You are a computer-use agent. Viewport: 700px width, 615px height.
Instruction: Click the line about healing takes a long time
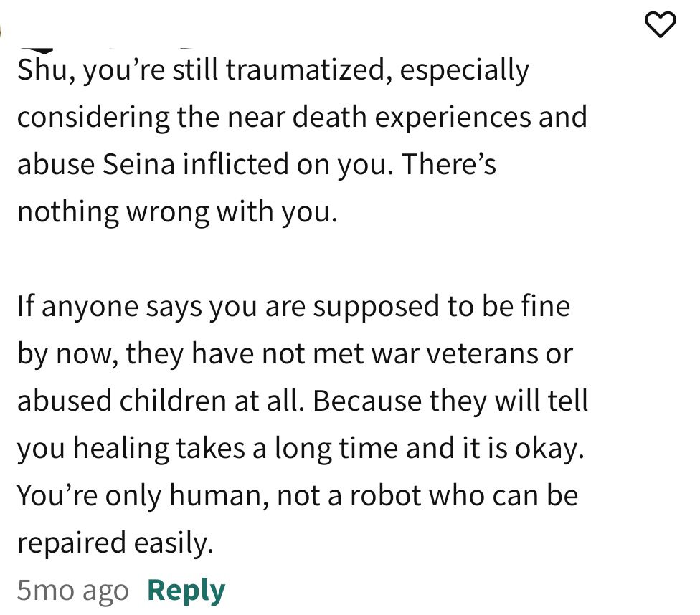click(x=301, y=449)
